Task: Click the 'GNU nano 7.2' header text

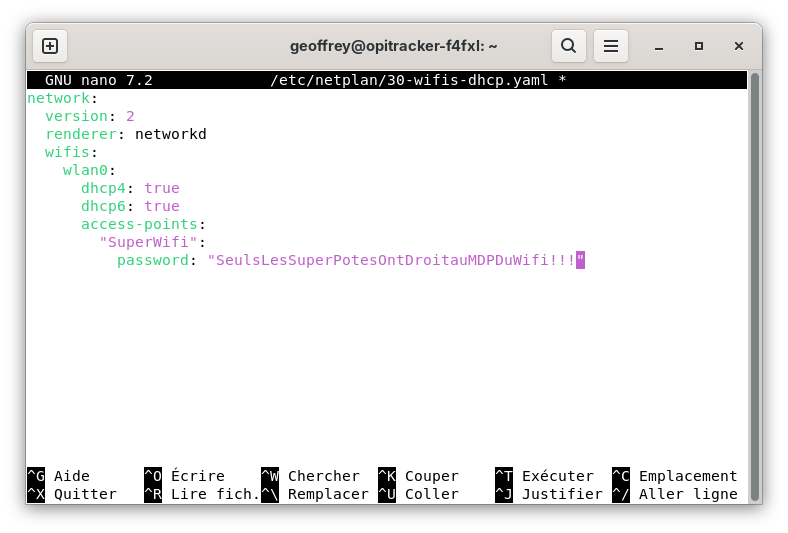Action: [x=98, y=80]
